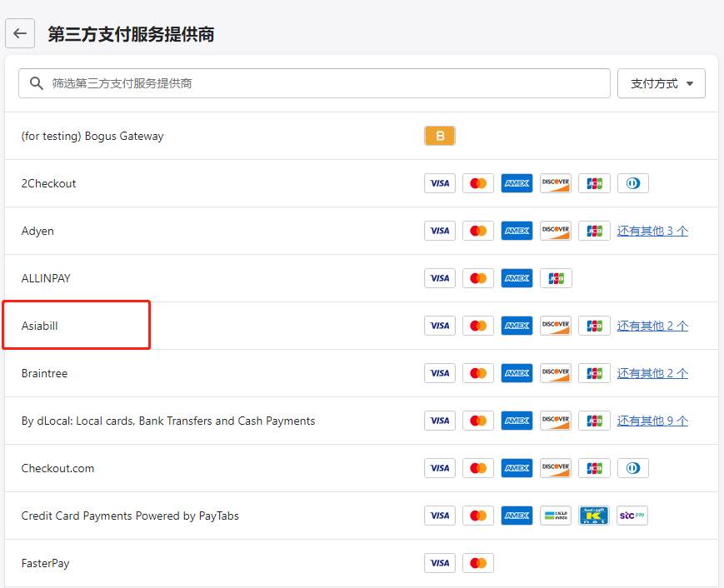Click the KNET icon in the PayTabs row
724x588 pixels.
[x=594, y=516]
